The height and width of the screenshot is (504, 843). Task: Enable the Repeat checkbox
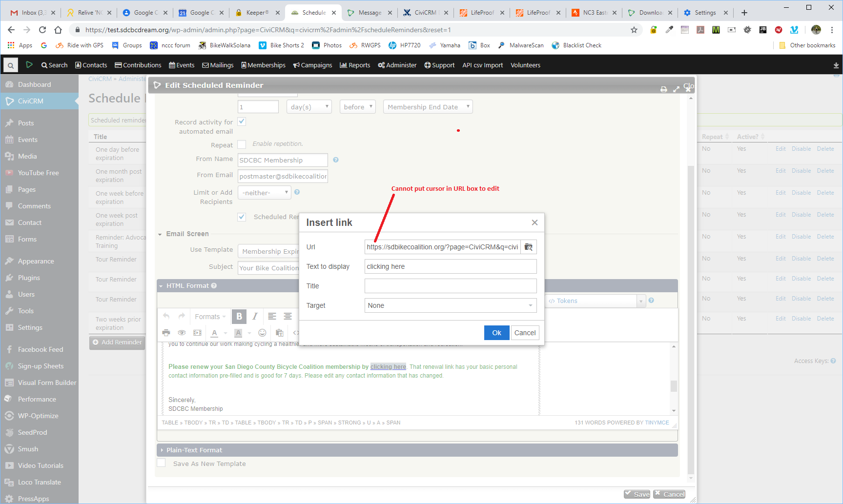click(x=242, y=144)
